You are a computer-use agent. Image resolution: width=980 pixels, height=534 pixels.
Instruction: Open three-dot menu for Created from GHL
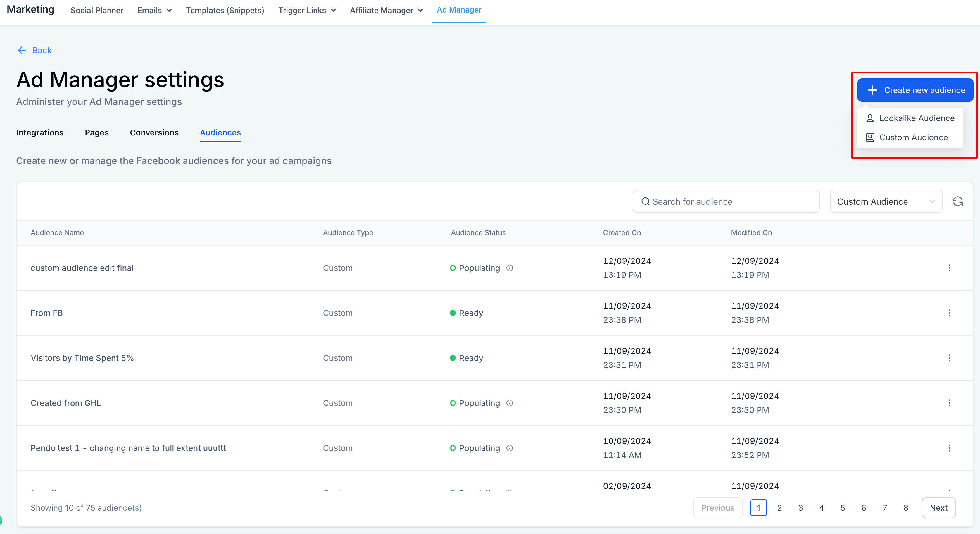pyautogui.click(x=949, y=403)
